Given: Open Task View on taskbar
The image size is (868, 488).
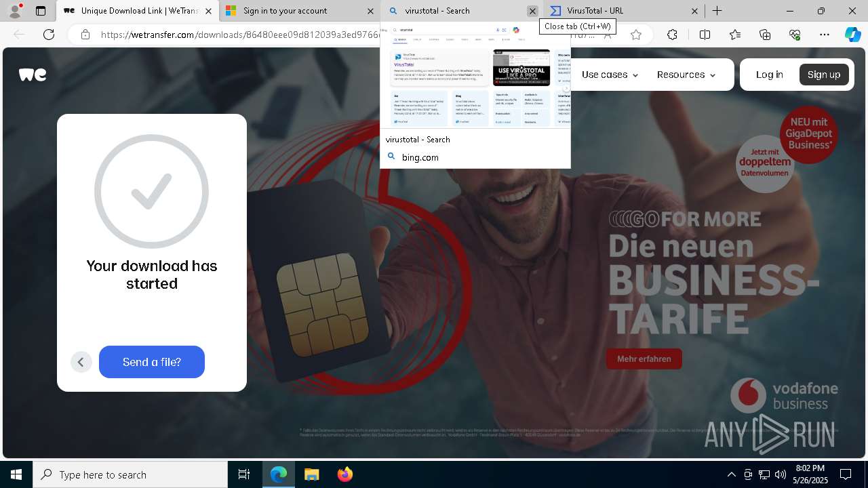Looking at the screenshot, I should tap(244, 474).
